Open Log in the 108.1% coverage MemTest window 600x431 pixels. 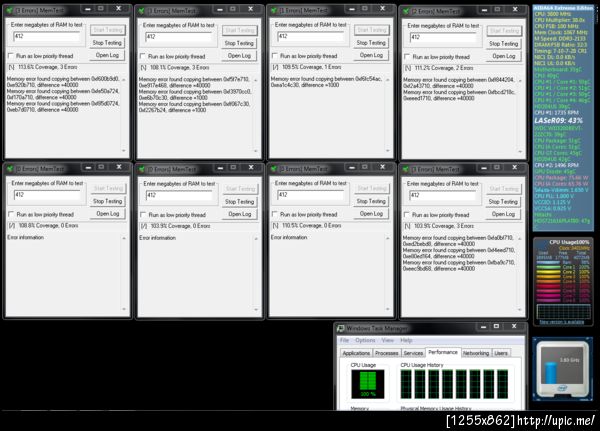(x=239, y=56)
